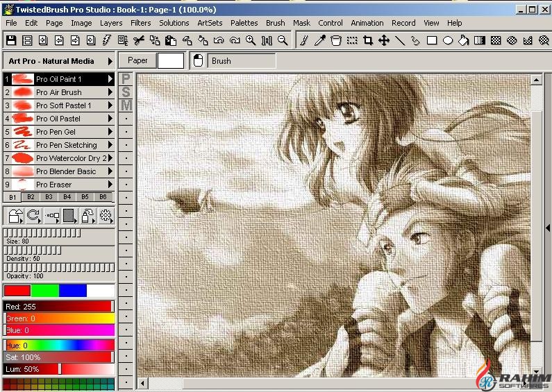Select the Paint Bucket fill tool
Screen dimensions: 552x392
click(464, 40)
